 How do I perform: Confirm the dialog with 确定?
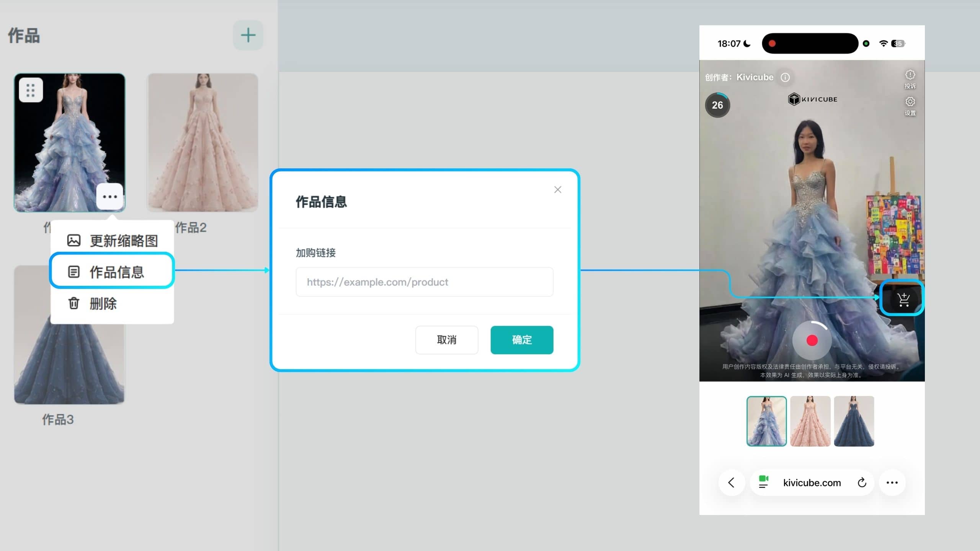click(522, 340)
